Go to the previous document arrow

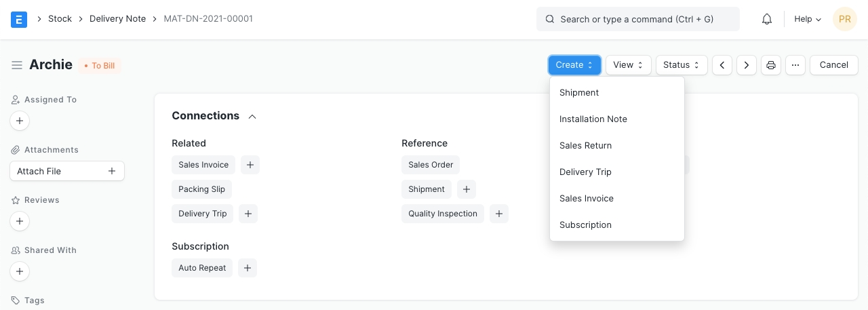click(722, 65)
